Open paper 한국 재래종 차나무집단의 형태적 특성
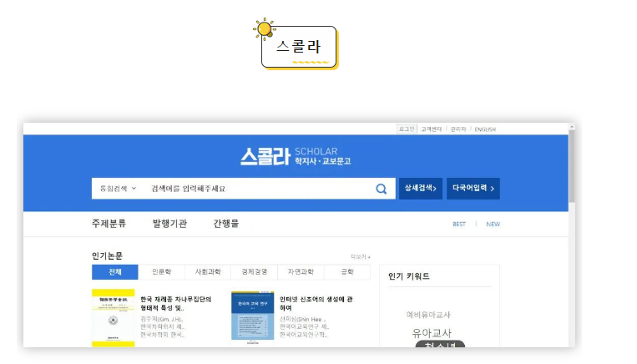The width and height of the screenshot is (637, 364). pos(176,303)
